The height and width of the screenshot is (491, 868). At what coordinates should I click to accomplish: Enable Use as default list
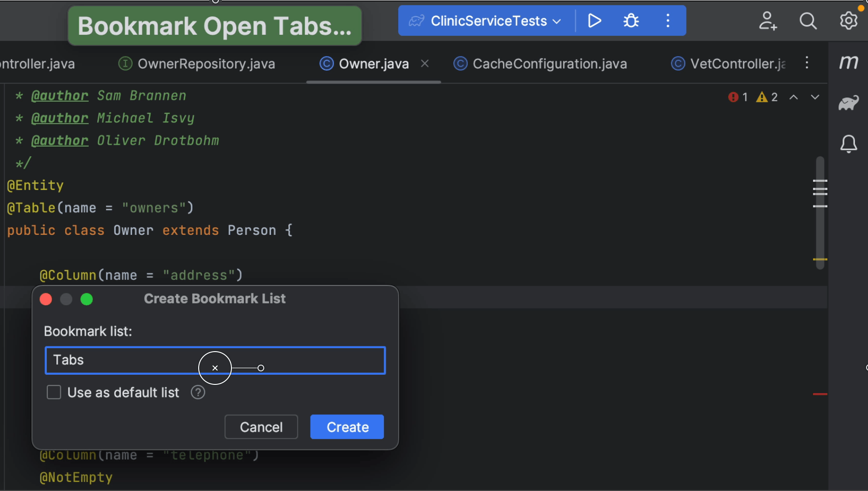click(54, 392)
